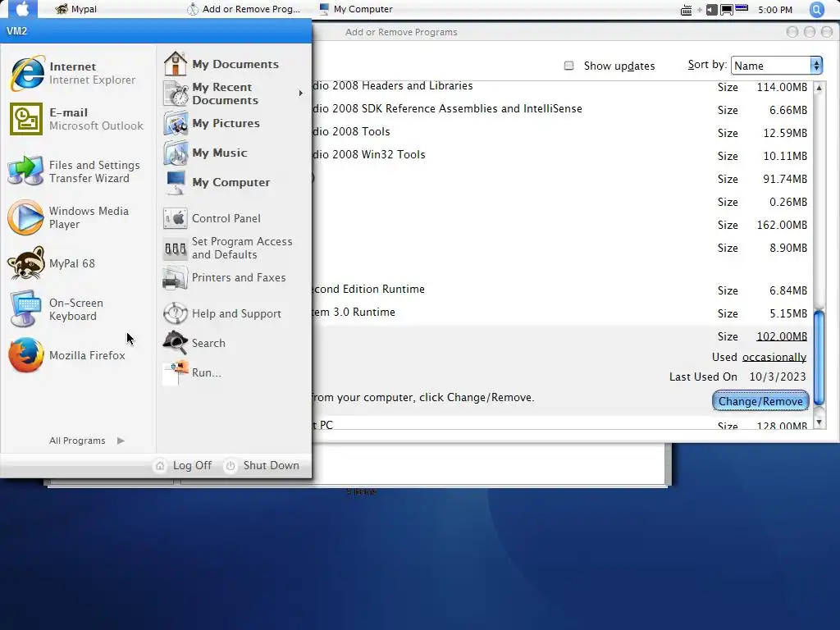Image resolution: width=840 pixels, height=630 pixels.
Task: Click the scroll down arrow in programs list
Action: click(x=819, y=422)
